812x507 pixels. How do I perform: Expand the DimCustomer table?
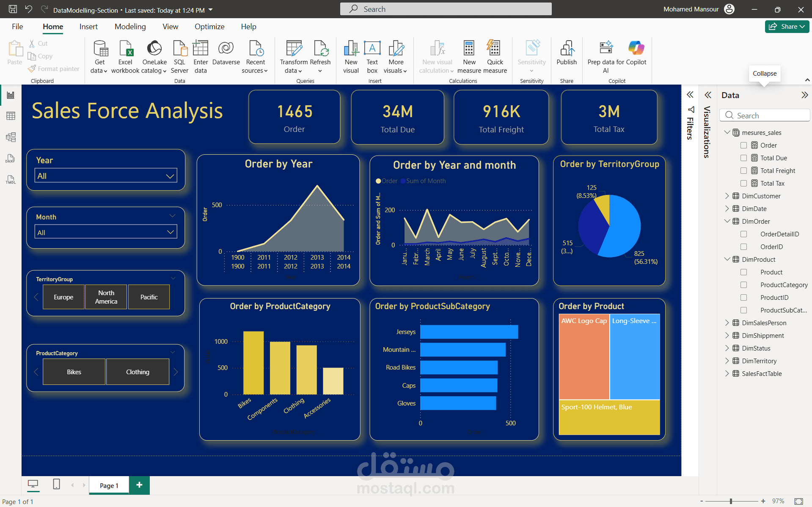point(727,196)
